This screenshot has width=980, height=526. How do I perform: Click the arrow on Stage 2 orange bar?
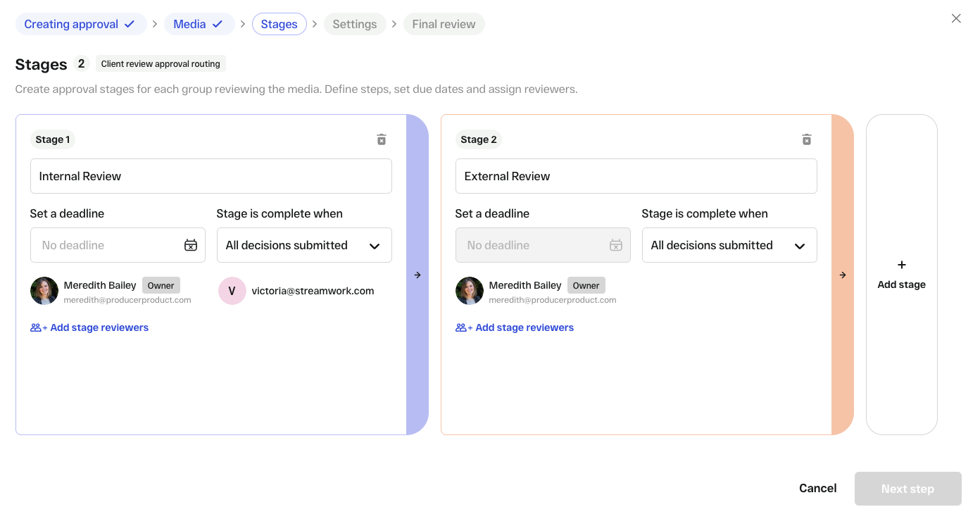843,275
